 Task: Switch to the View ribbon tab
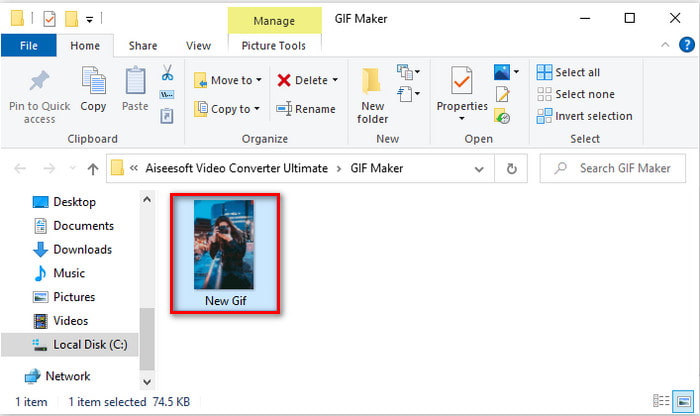click(x=198, y=45)
